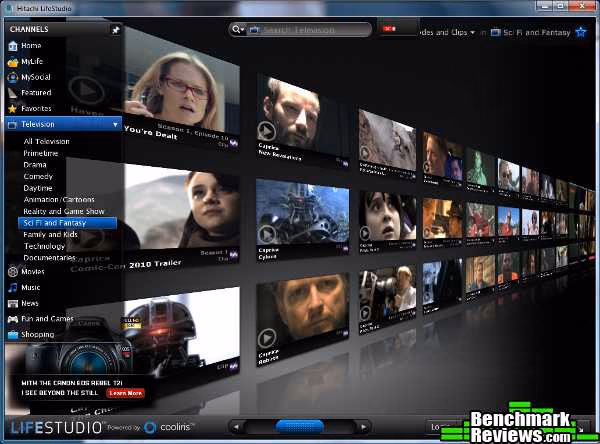Click the Learn More button in the Canon ad
The width and height of the screenshot is (600, 444).
coord(126,393)
